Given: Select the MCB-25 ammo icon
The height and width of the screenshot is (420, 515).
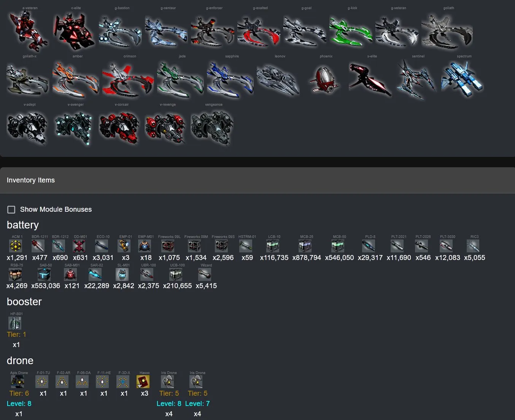Looking at the screenshot, I should pyautogui.click(x=305, y=246).
